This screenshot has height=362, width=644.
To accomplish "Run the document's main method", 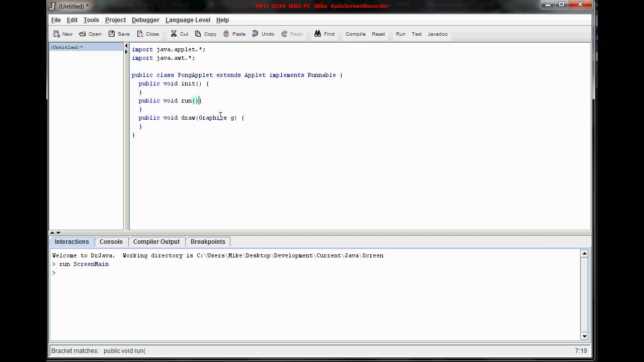I will tap(400, 34).
